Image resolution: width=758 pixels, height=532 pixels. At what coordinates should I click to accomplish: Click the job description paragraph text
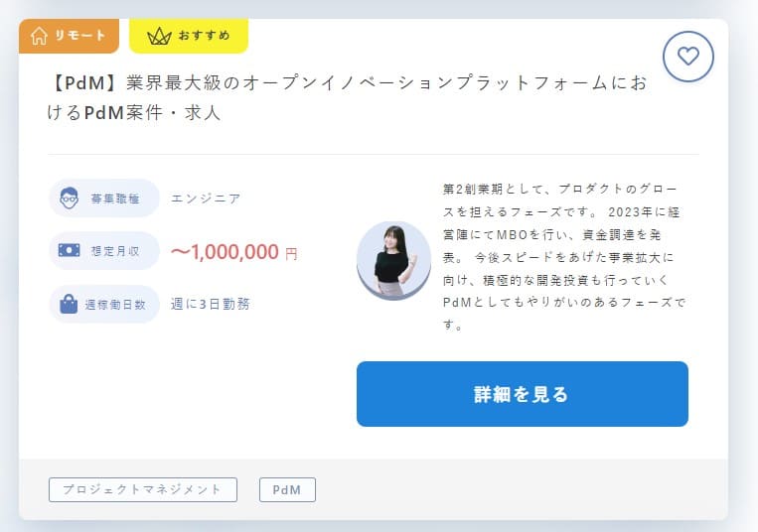click(564, 257)
